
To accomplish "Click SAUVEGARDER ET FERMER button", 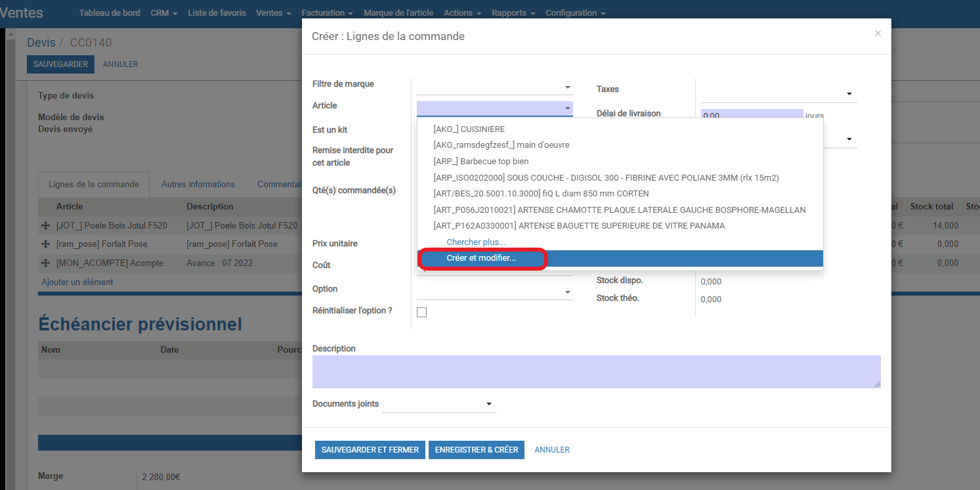I will pyautogui.click(x=370, y=450).
